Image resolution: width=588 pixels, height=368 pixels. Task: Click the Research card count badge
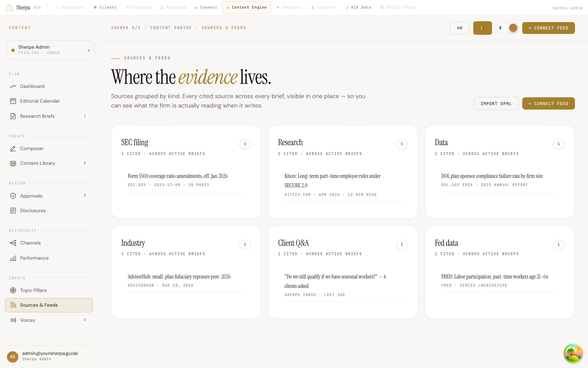coord(402,144)
